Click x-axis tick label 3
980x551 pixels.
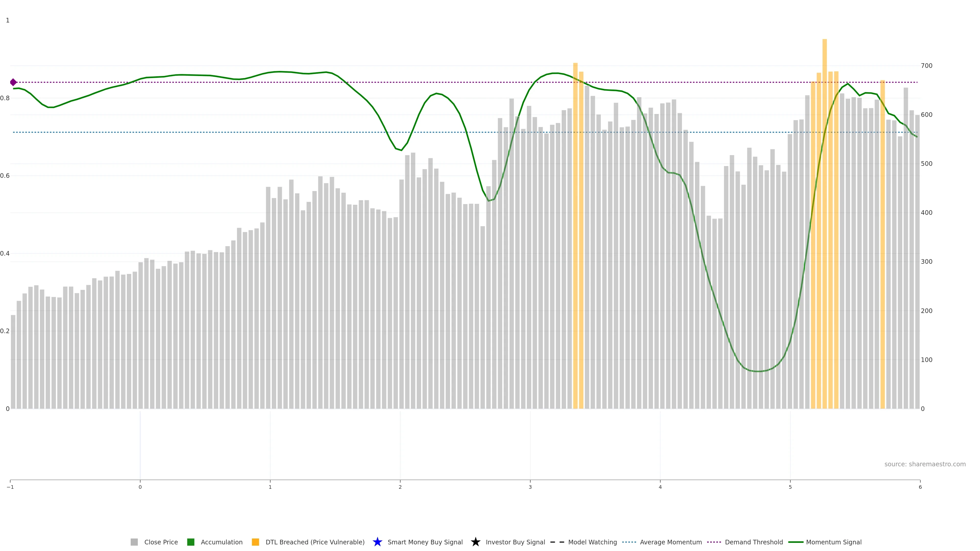pos(530,487)
